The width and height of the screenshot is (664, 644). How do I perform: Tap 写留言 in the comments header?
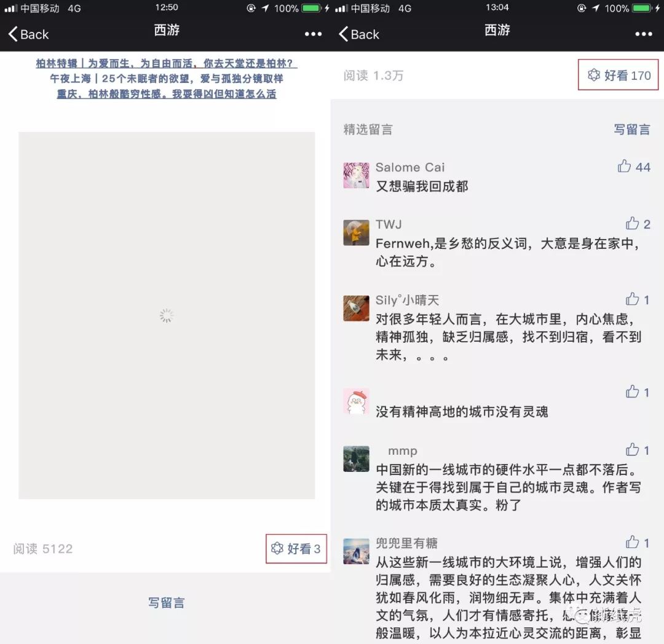pyautogui.click(x=632, y=130)
